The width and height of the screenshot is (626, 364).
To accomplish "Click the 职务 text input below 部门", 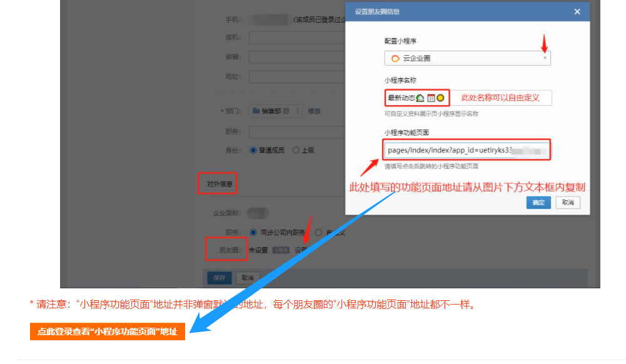I will [x=298, y=132].
